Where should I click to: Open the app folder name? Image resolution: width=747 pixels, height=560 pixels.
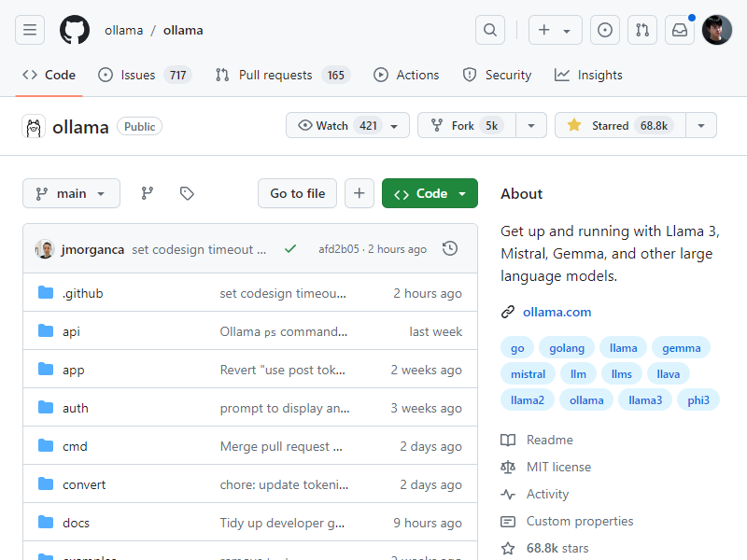click(x=74, y=370)
